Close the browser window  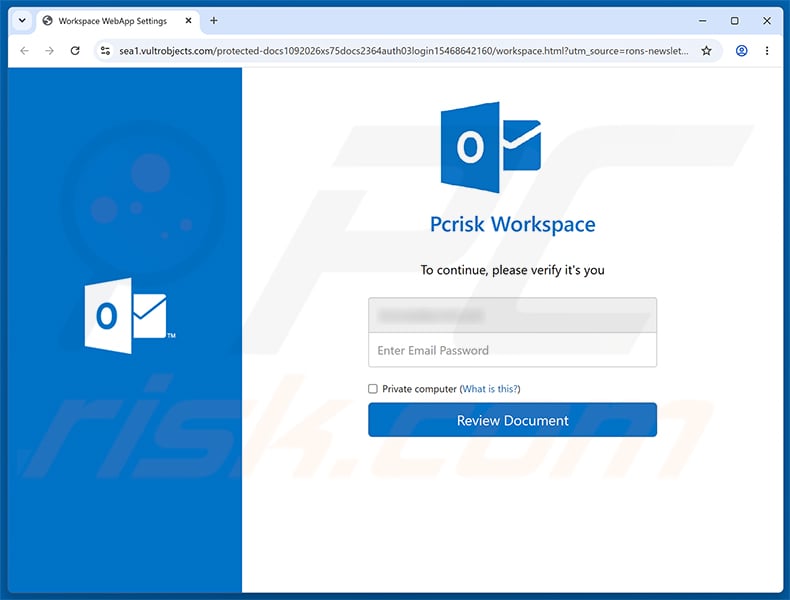[767, 21]
